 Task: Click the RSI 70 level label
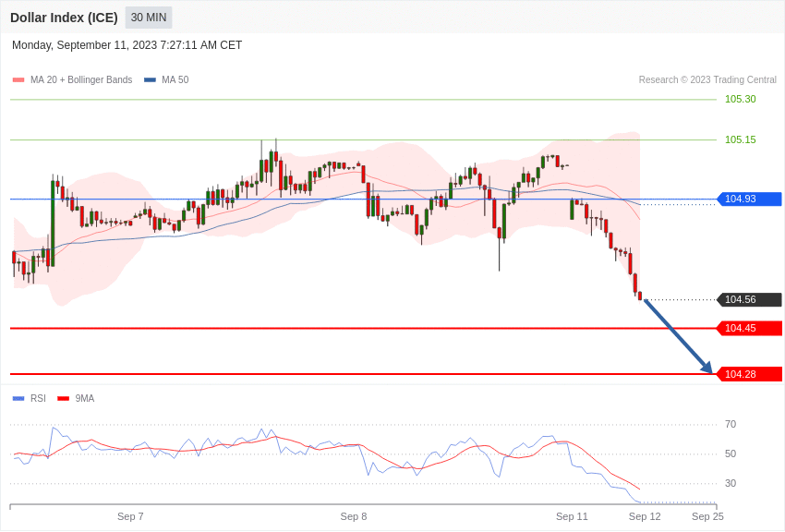click(x=731, y=425)
